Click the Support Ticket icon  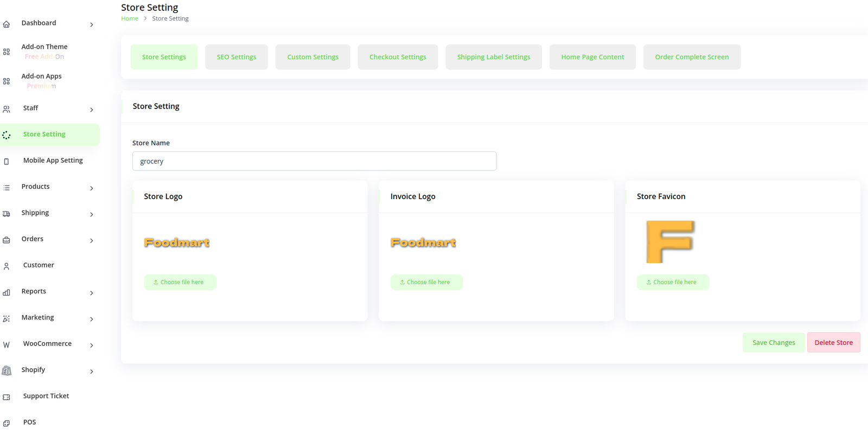click(7, 397)
